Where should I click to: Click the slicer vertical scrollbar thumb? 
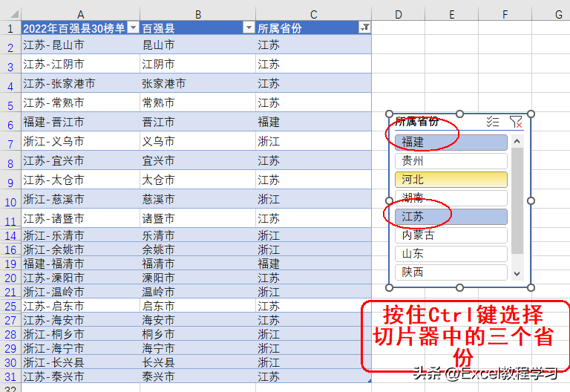coord(517,200)
